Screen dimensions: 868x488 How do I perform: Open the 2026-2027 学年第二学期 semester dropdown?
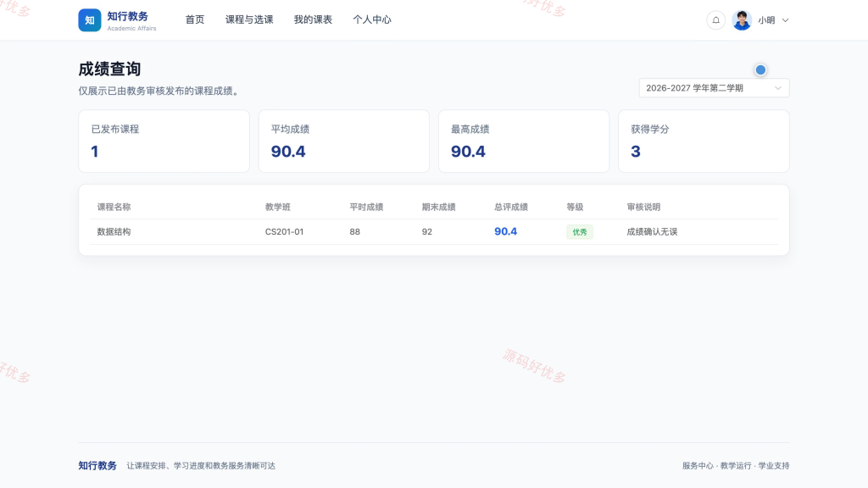pyautogui.click(x=714, y=88)
